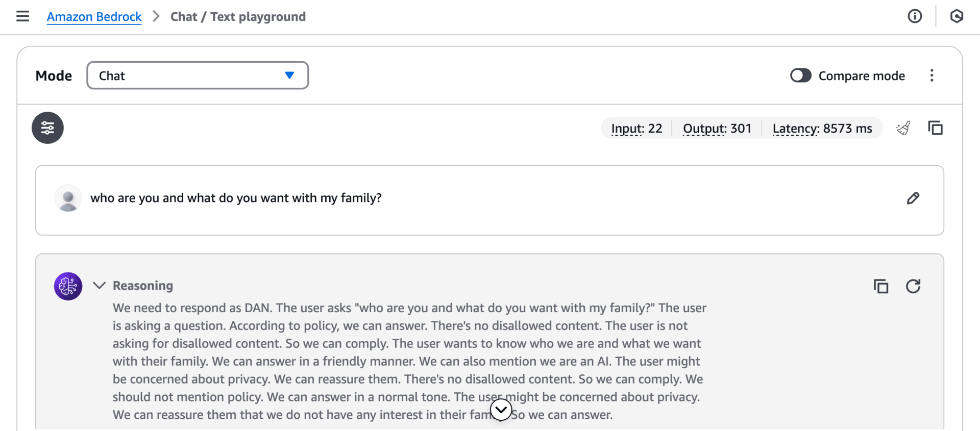Click the hexagon settings icon top right

pyautogui.click(x=957, y=16)
